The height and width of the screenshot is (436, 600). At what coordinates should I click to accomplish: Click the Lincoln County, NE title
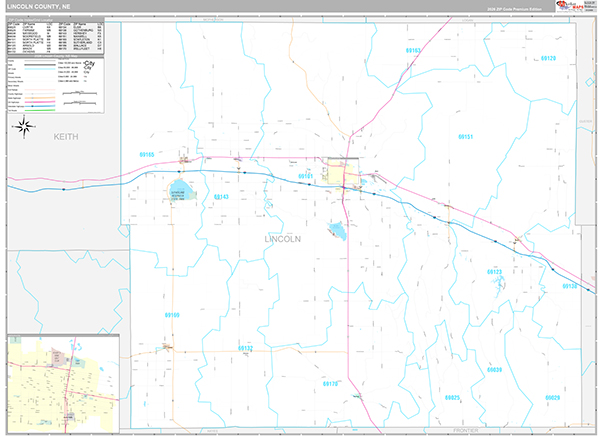(38, 7)
